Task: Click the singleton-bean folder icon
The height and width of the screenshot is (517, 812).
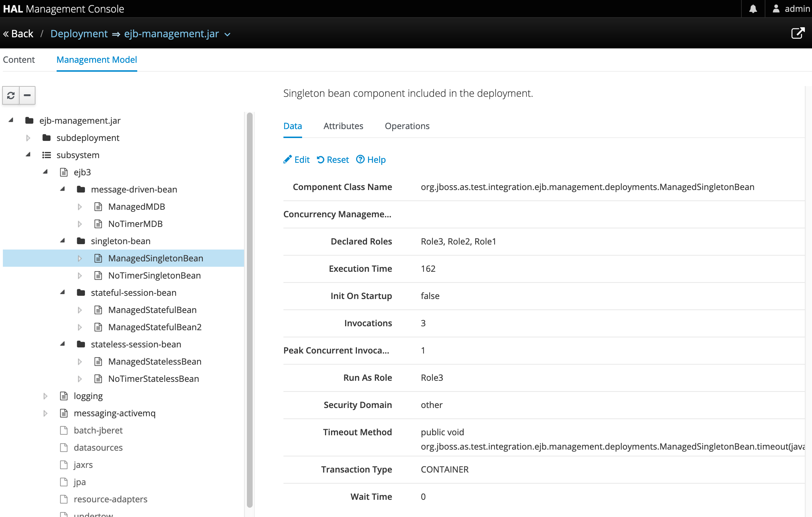Action: coord(81,241)
